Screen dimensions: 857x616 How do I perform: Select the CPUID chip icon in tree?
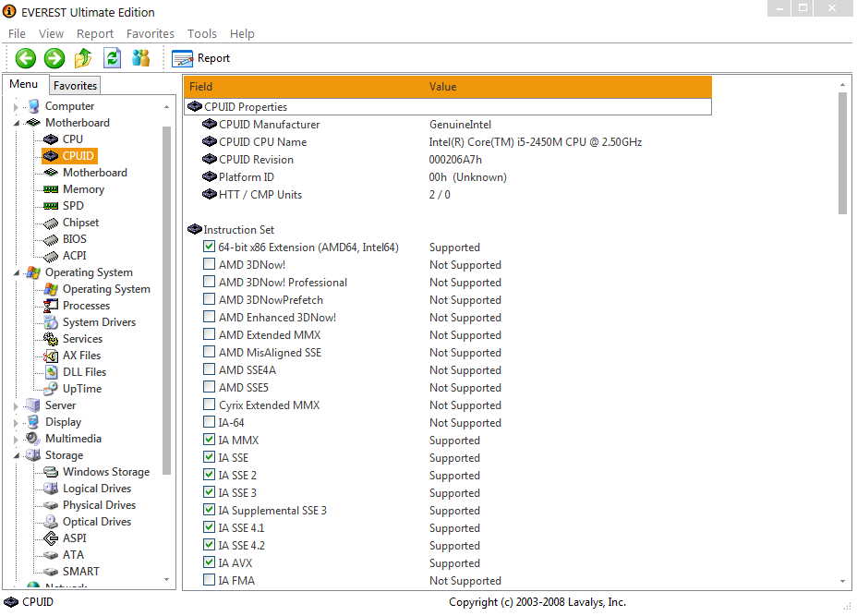coord(51,156)
